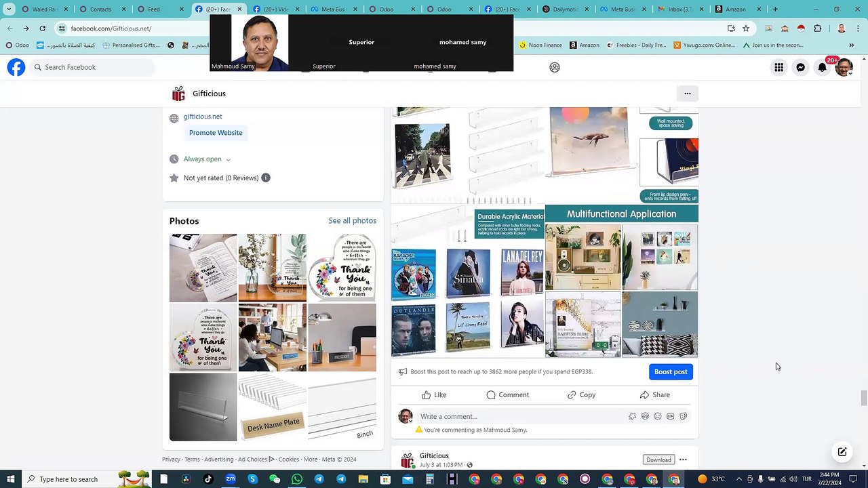The width and height of the screenshot is (868, 488).
Task: Open the Terms footer link
Action: [192, 460]
